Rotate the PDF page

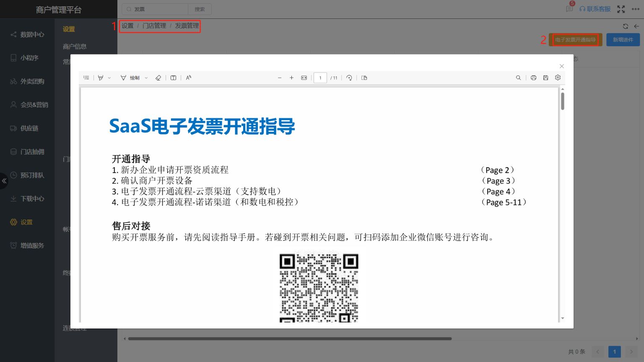[349, 78]
